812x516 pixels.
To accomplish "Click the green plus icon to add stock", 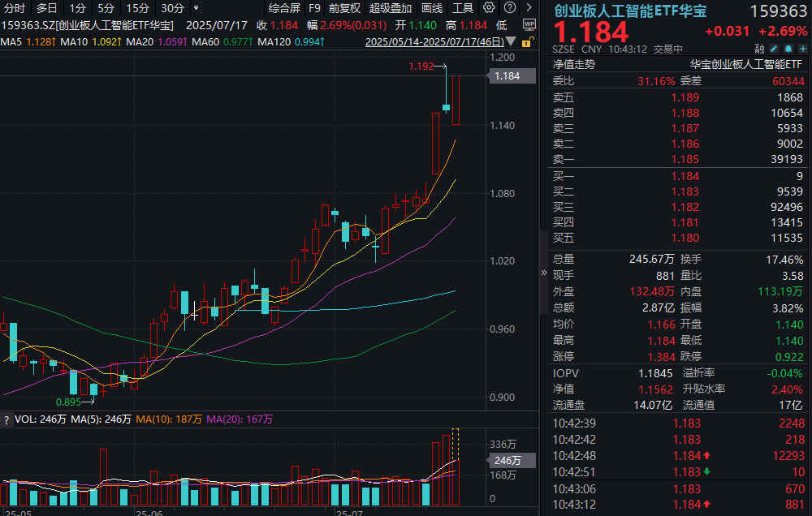I will tap(802, 49).
